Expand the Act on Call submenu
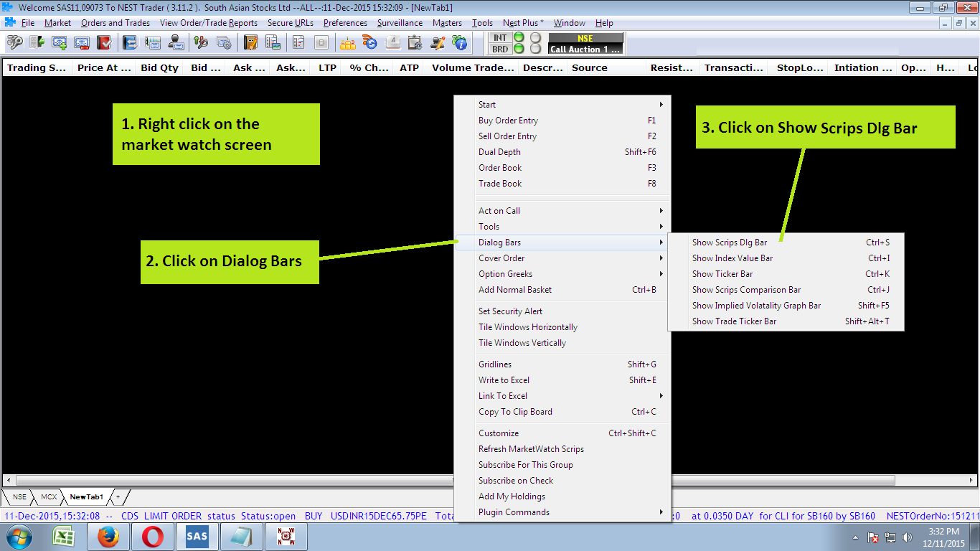 click(x=563, y=211)
